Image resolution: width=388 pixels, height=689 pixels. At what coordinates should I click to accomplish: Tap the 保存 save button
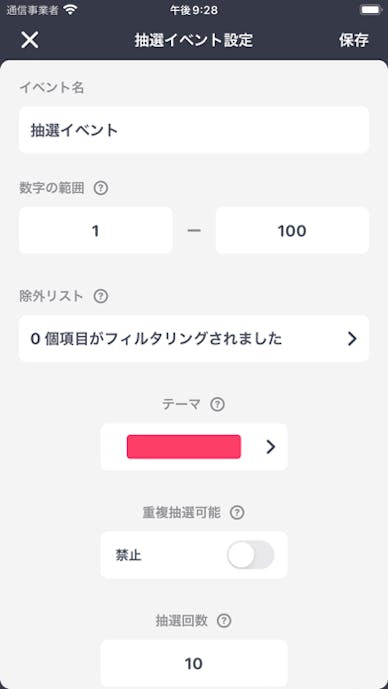[353, 40]
